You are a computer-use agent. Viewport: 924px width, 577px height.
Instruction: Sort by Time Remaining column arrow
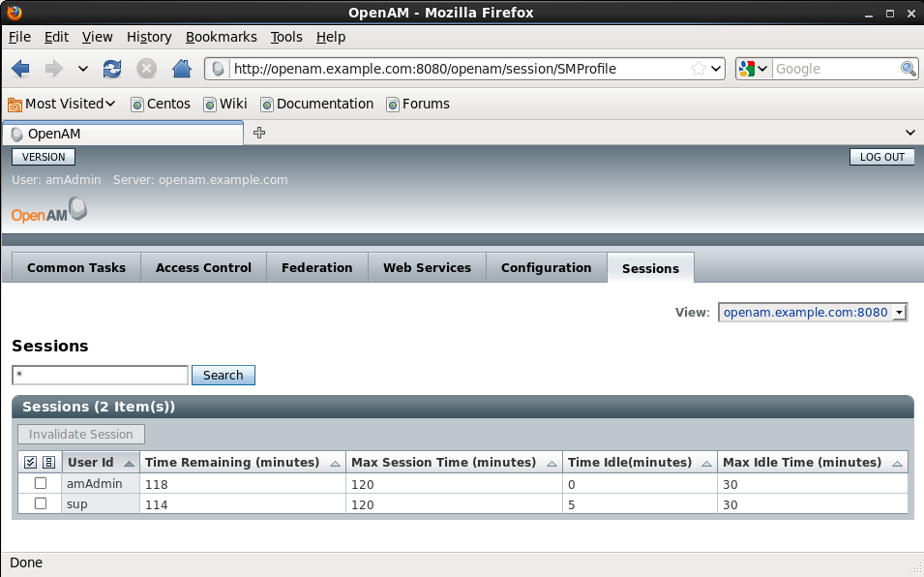click(336, 464)
